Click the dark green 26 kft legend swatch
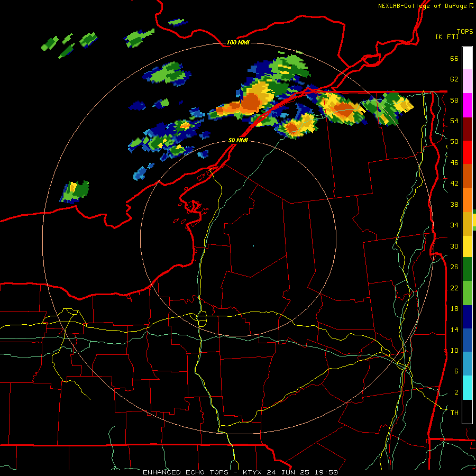Viewport: 476px width, 476px height. point(467,269)
